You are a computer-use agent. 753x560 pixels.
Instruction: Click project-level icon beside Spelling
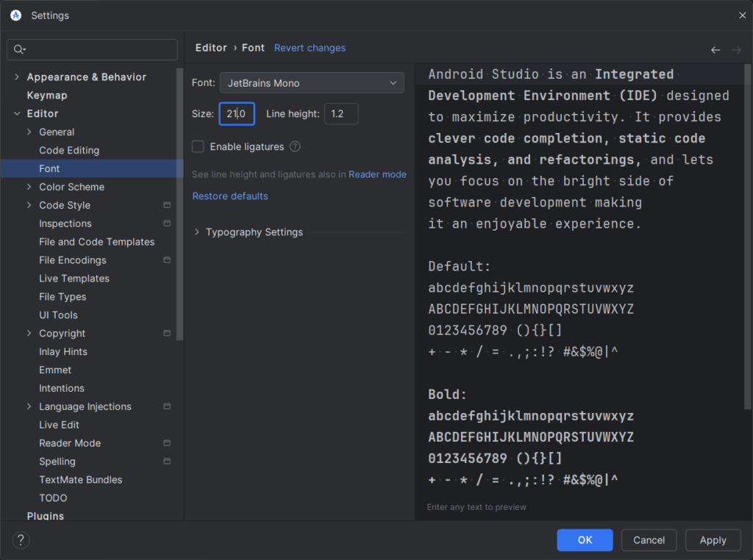[167, 462]
